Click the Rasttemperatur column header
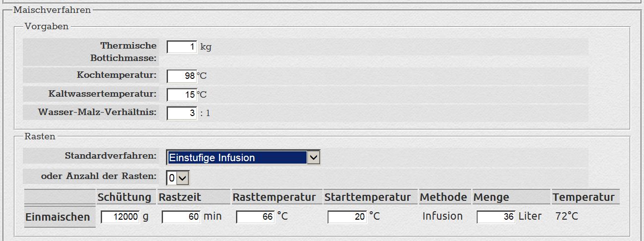This screenshot has width=644, height=241. click(x=274, y=197)
